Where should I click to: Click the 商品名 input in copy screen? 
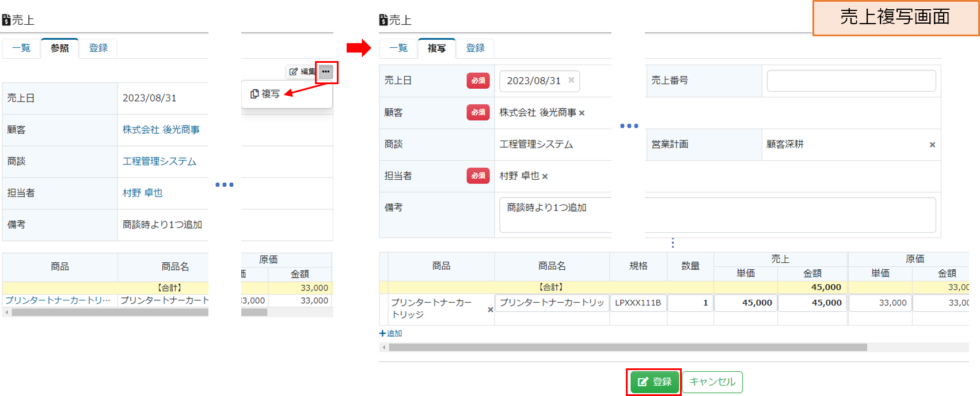(x=552, y=303)
